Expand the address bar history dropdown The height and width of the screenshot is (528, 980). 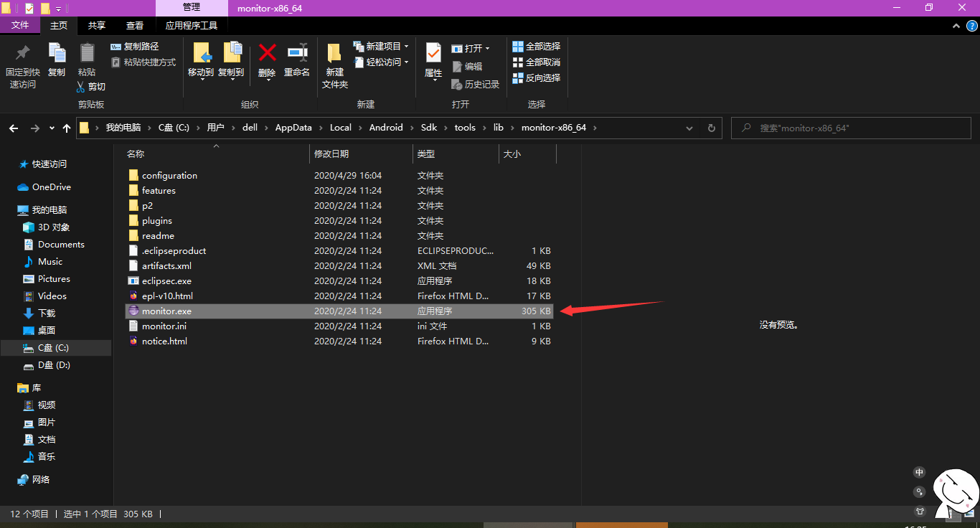[x=689, y=128]
